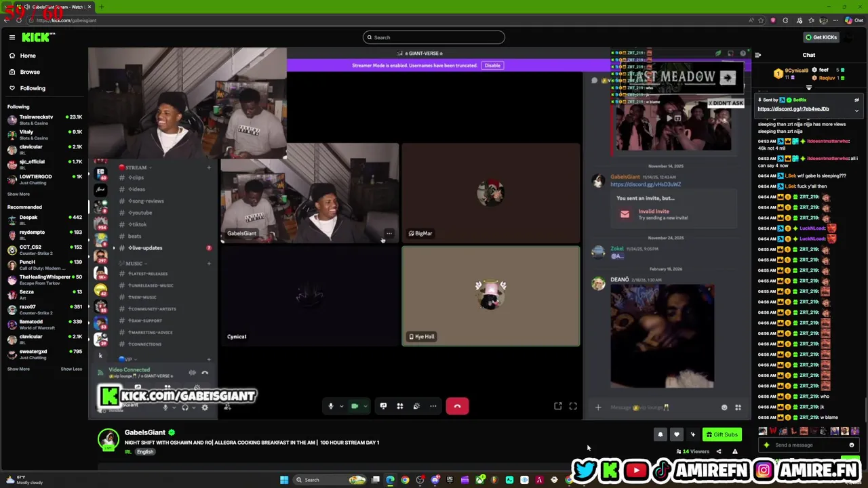This screenshot has height=488, width=868.
Task: Open the latest-releases Discord channel
Action: (148, 274)
